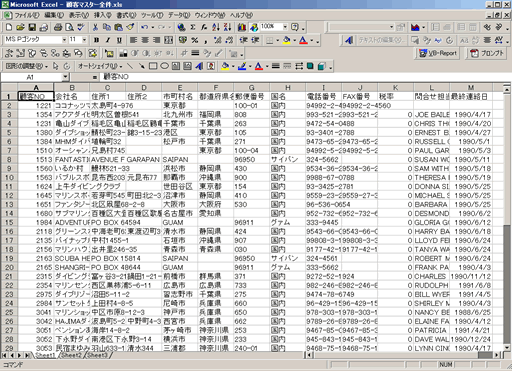
Task: Select the Arrow drawing tool
Action: [142, 66]
